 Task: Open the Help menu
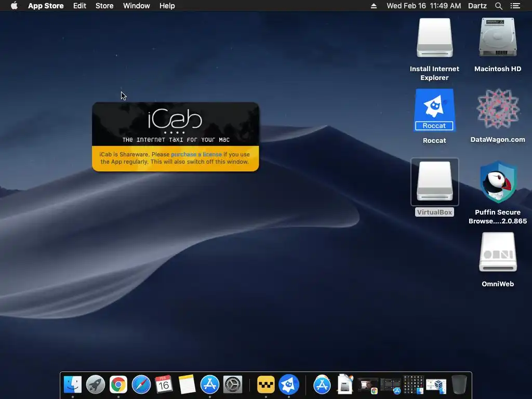tap(167, 6)
